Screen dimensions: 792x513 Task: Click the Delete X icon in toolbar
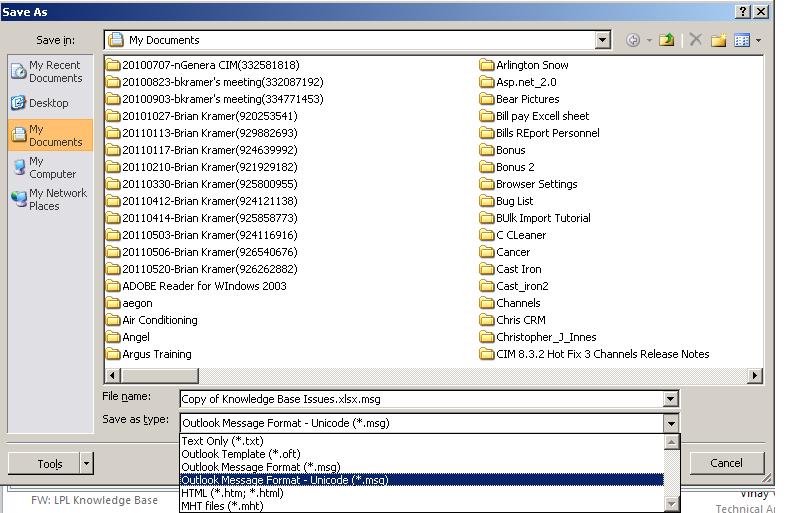[695, 40]
